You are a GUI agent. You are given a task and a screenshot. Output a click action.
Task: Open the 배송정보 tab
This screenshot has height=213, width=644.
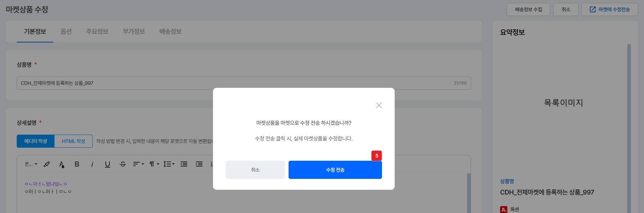(x=170, y=32)
